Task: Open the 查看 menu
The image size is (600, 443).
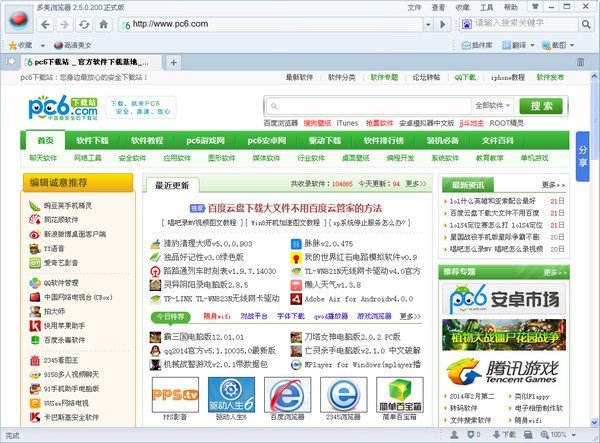Action: pos(438,7)
